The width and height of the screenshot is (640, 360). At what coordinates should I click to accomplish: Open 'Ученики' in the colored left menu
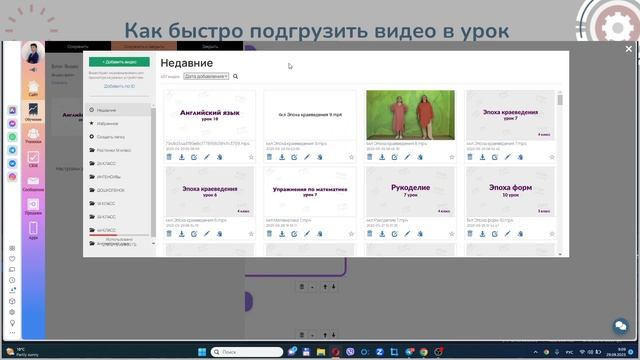click(33, 136)
